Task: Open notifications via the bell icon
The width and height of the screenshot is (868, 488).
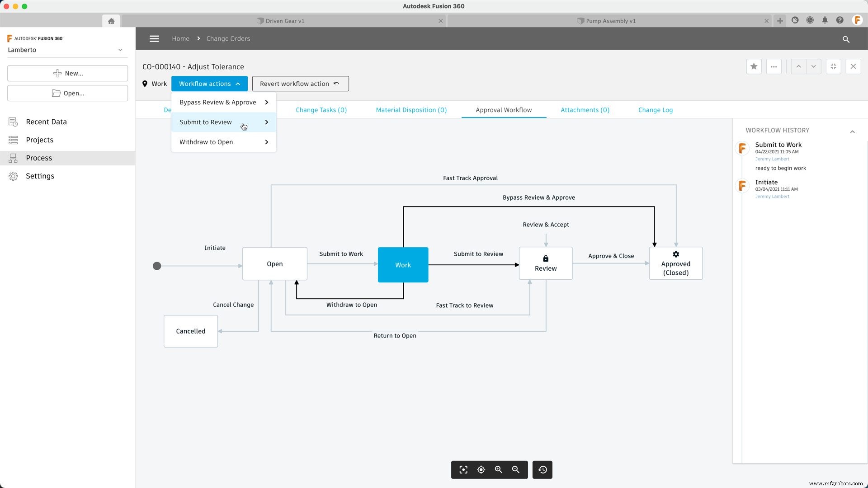Action: coord(825,20)
